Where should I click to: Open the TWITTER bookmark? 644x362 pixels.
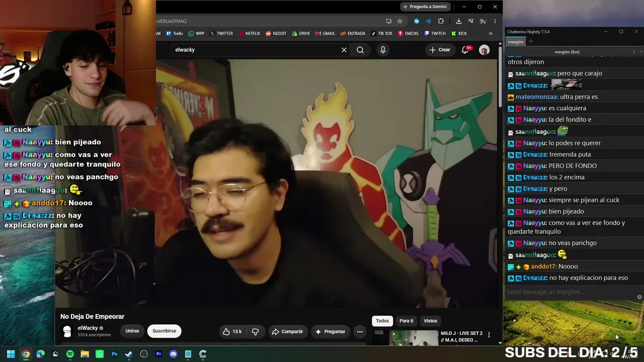221,33
